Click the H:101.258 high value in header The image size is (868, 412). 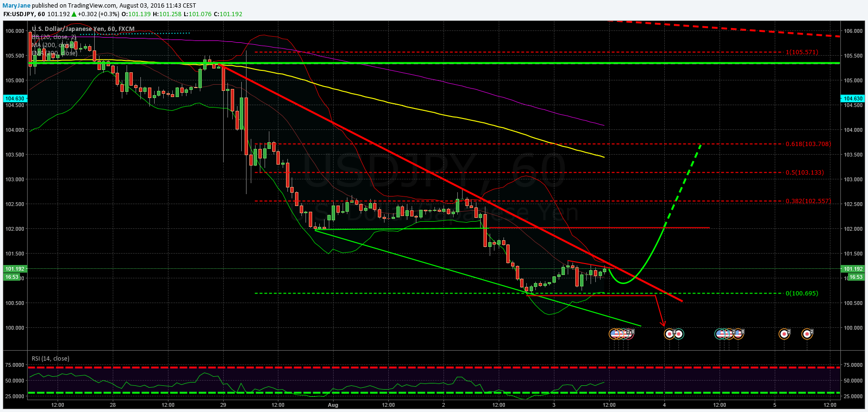pyautogui.click(x=167, y=14)
